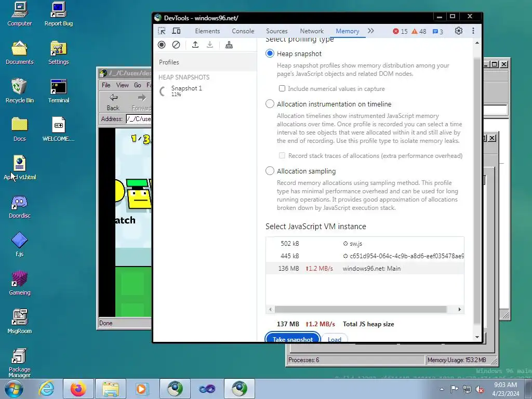Viewport: 532px width, 399px height.
Task: Switch to the Network tab
Action: 312,31
